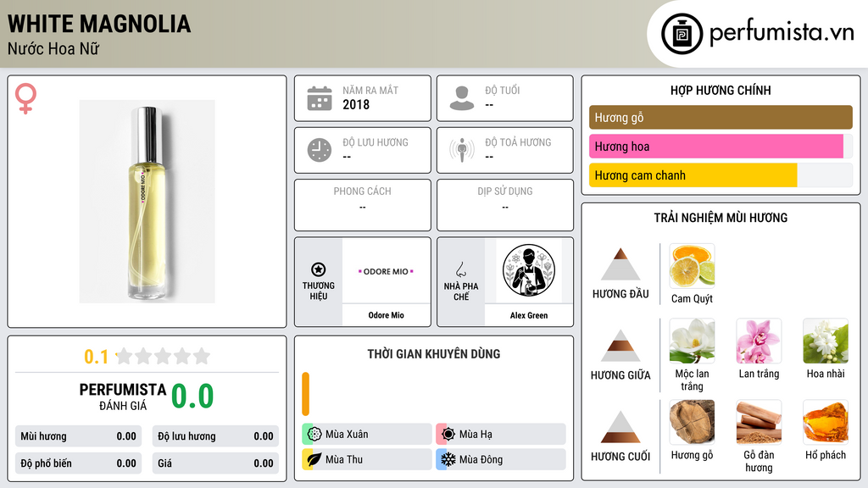This screenshot has height=488, width=868.
Task: Click the Mùa Xuân flower icon
Action: (314, 435)
